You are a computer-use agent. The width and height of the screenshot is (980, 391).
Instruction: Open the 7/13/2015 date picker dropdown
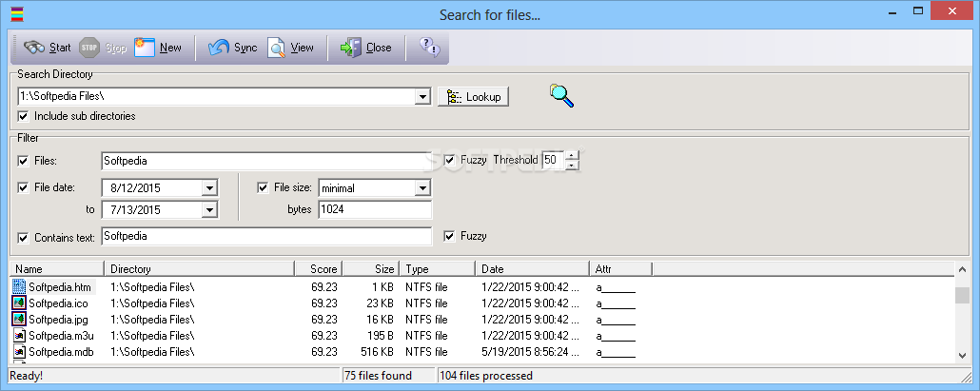(x=209, y=210)
